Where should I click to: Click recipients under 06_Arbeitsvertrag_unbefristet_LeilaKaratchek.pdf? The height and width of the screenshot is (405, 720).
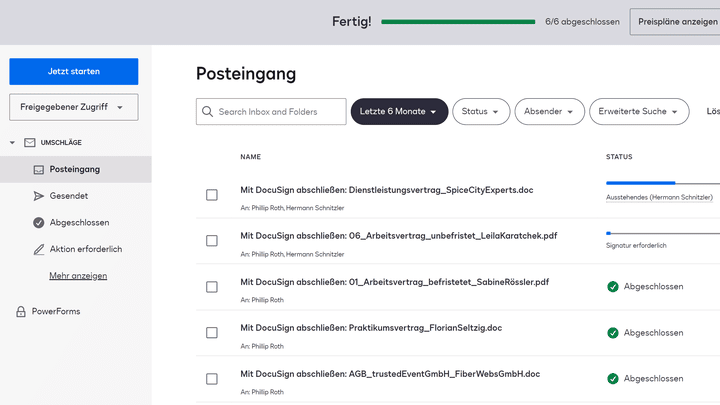pyautogui.click(x=292, y=254)
